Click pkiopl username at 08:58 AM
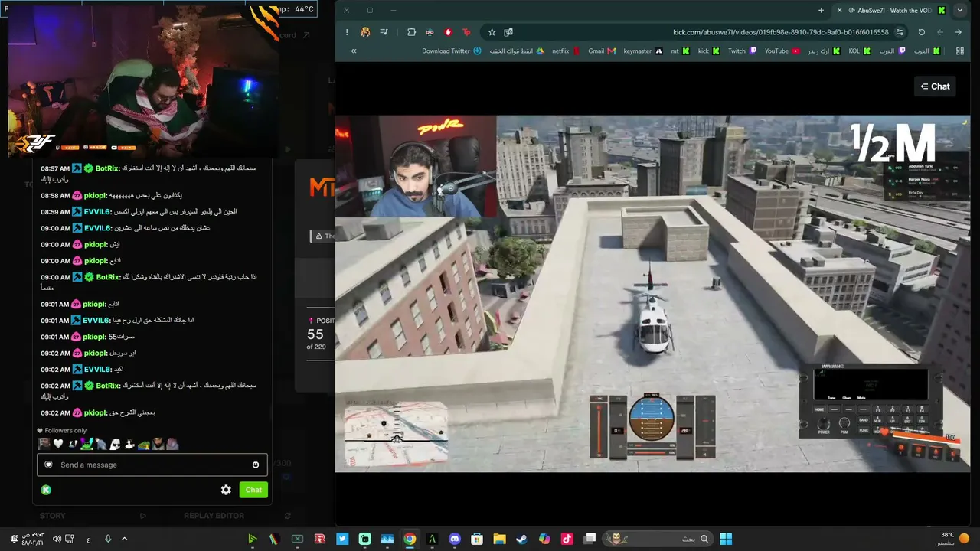The image size is (980, 551). tap(95, 195)
